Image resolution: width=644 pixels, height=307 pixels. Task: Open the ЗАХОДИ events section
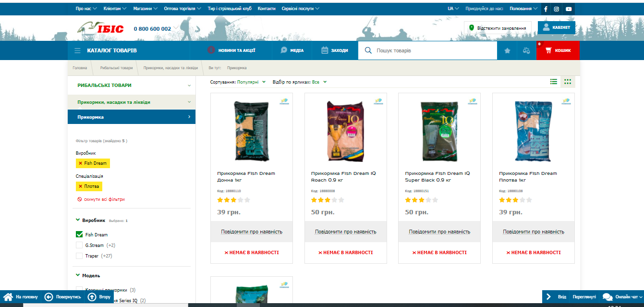pos(335,50)
